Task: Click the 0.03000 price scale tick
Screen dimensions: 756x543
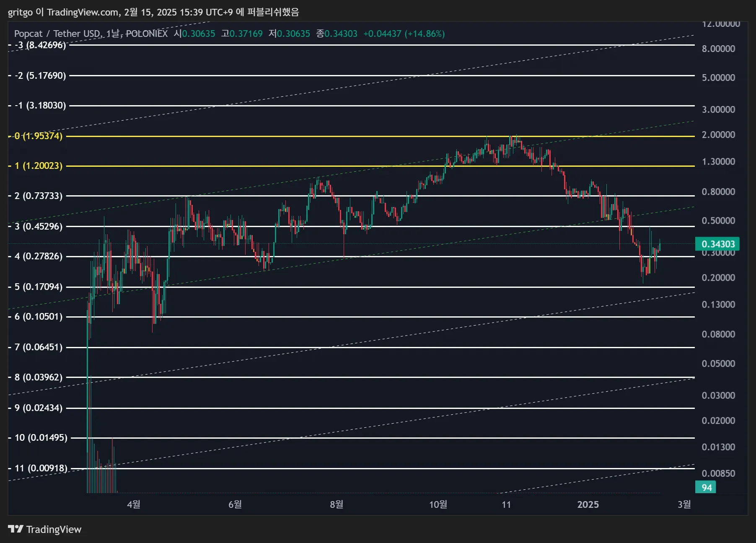Action: (718, 395)
